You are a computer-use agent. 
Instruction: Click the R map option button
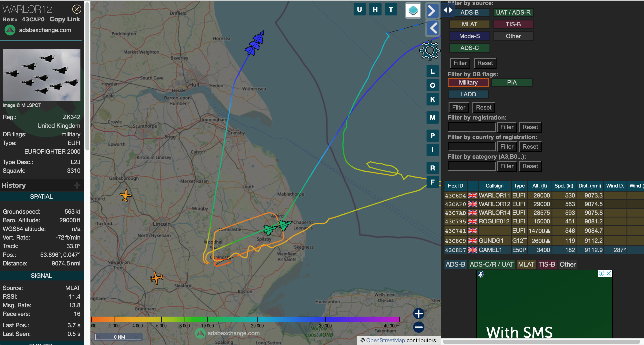432,168
